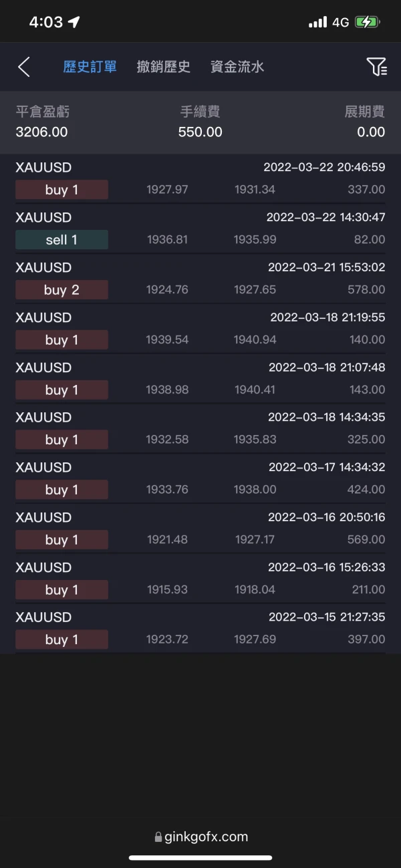This screenshot has height=868, width=401.
Task: Select the green sell 1 badge
Action: click(x=61, y=240)
